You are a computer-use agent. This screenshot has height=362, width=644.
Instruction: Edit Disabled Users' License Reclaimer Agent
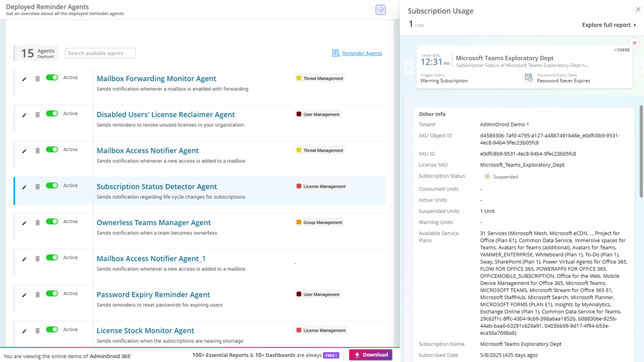point(24,115)
